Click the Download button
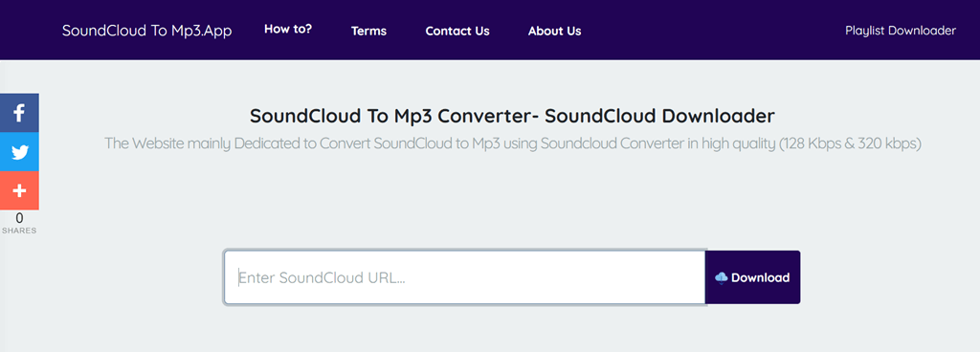Image resolution: width=980 pixels, height=352 pixels. tap(752, 277)
